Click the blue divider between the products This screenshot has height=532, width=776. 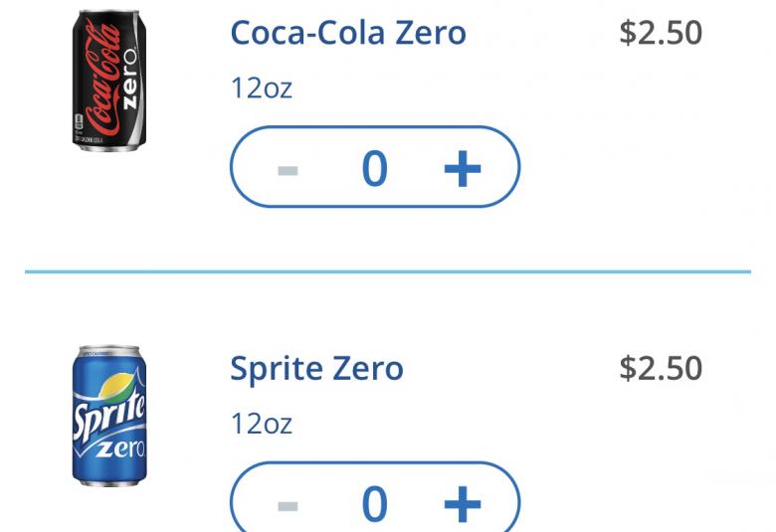388,271
